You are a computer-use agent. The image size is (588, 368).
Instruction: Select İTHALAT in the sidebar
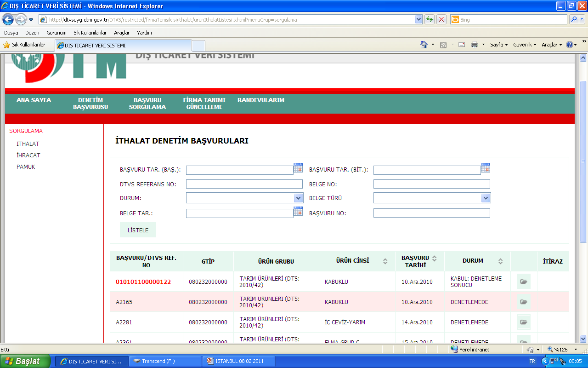[x=28, y=144]
